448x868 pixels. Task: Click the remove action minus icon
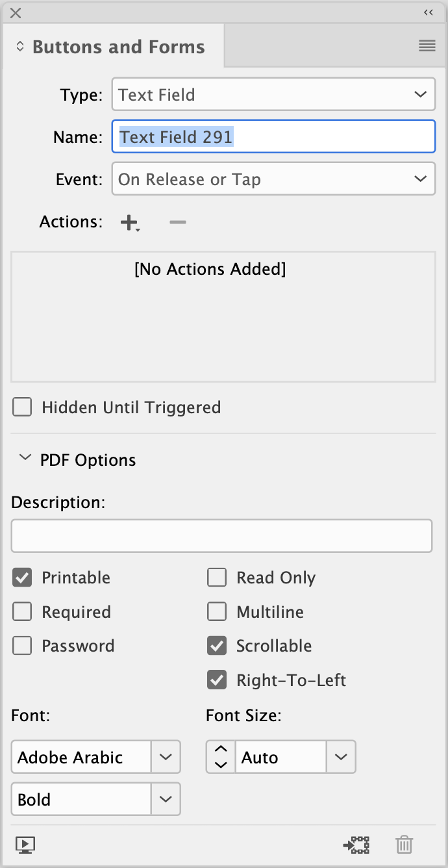tap(177, 222)
